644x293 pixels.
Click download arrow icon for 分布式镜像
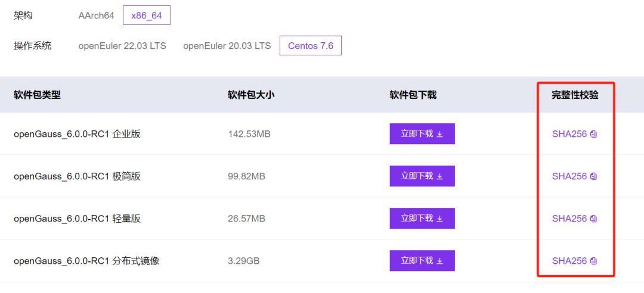(440, 261)
